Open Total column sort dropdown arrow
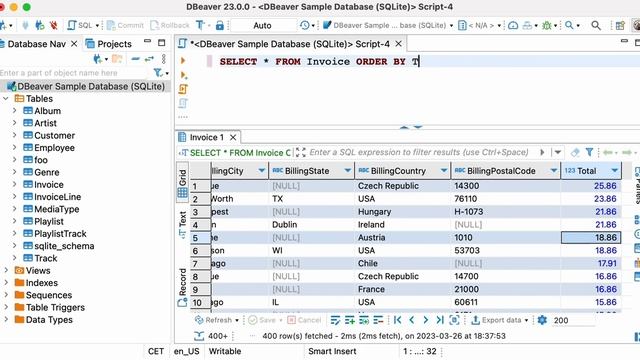Image resolution: width=640 pixels, height=360 pixels. point(615,171)
